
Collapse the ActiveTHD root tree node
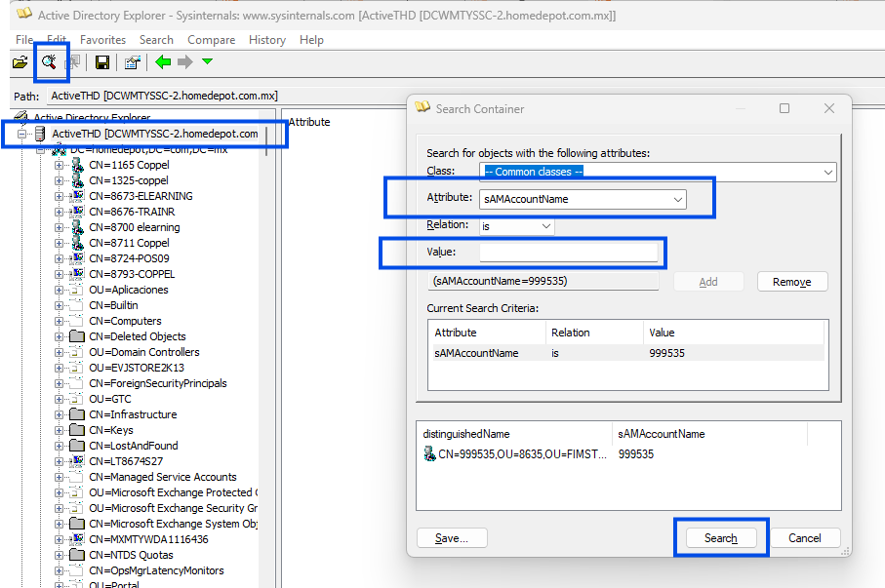pos(21,134)
